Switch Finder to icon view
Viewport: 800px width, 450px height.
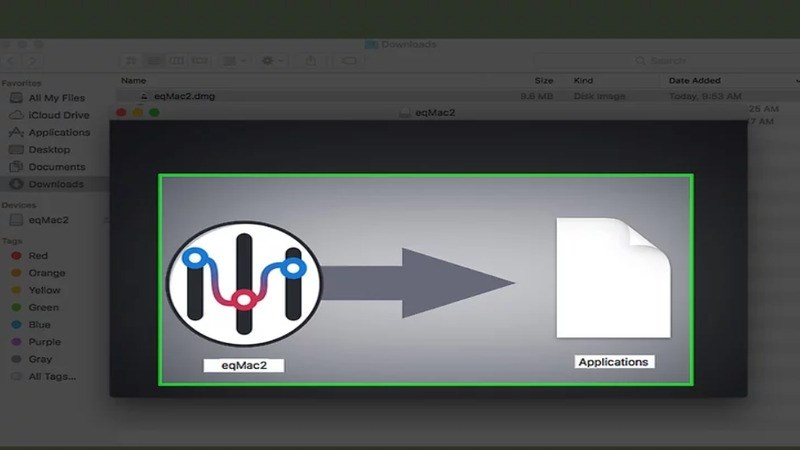pyautogui.click(x=131, y=61)
